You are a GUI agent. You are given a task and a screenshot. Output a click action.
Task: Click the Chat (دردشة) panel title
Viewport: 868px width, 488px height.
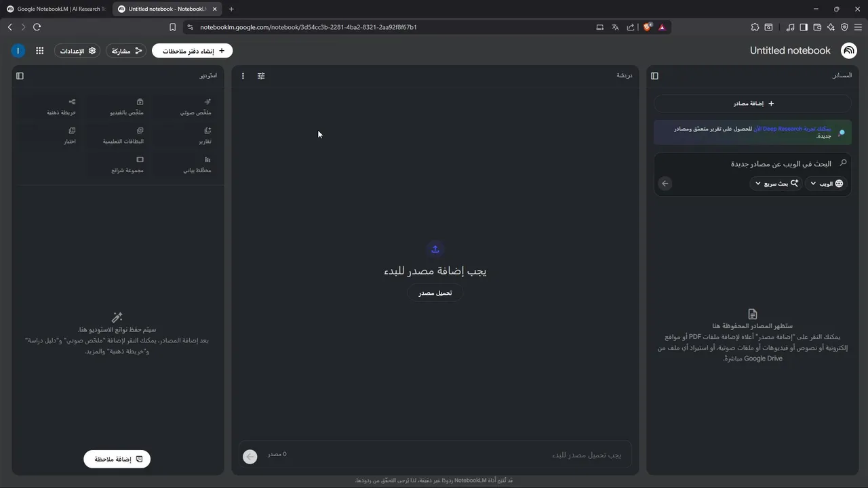pos(625,76)
